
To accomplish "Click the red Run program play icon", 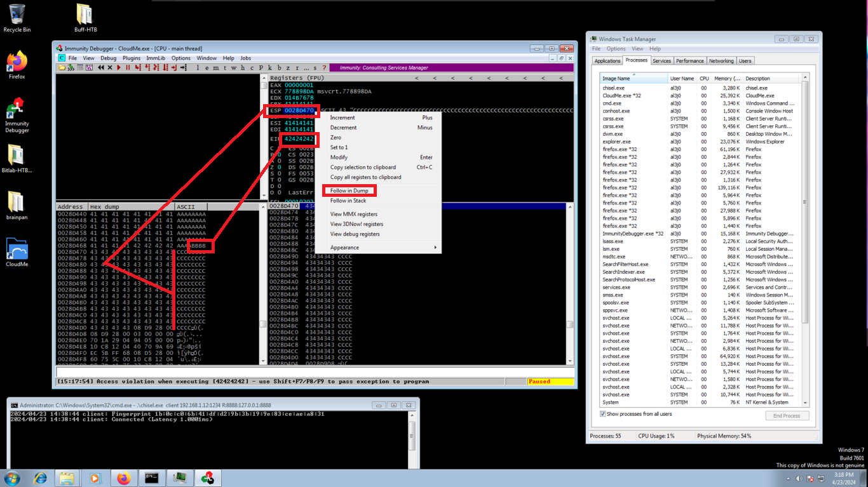I will [x=119, y=67].
